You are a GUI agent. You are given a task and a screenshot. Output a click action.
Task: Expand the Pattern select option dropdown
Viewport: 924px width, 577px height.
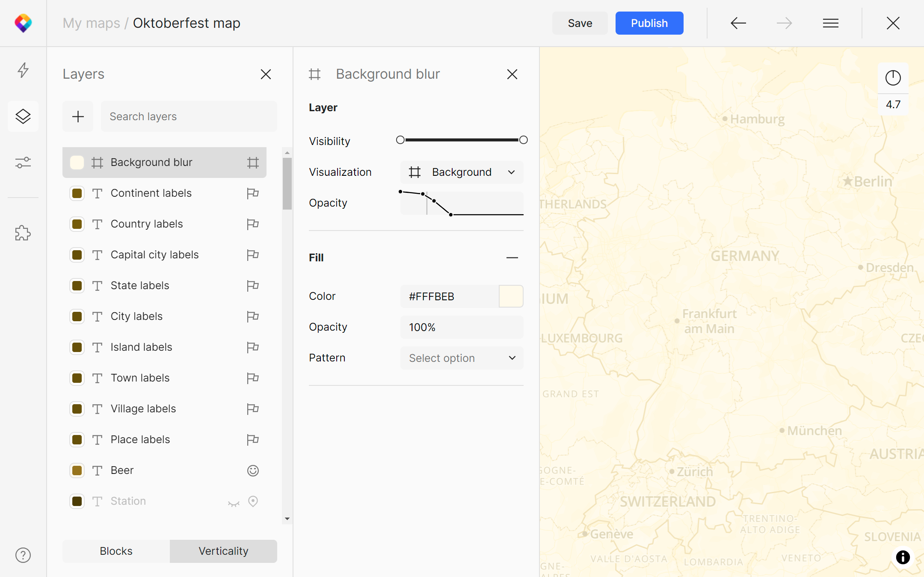click(x=462, y=358)
